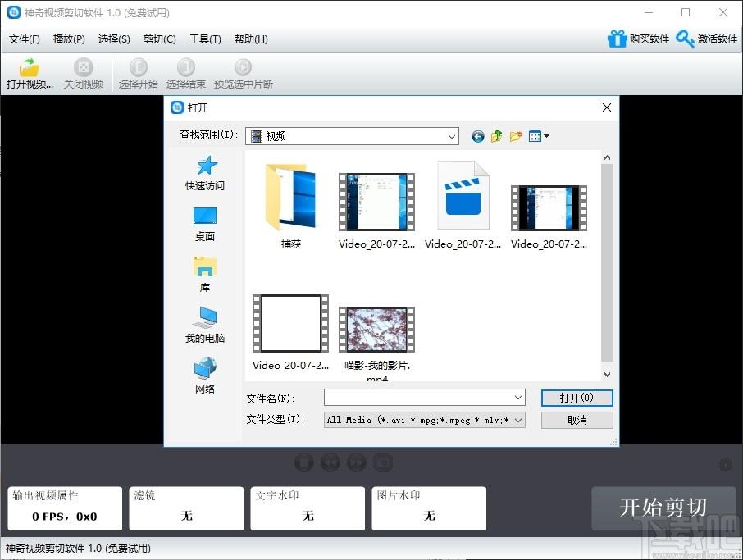The width and height of the screenshot is (743, 560).
Task: Click the stop playback control
Action: tap(303, 462)
